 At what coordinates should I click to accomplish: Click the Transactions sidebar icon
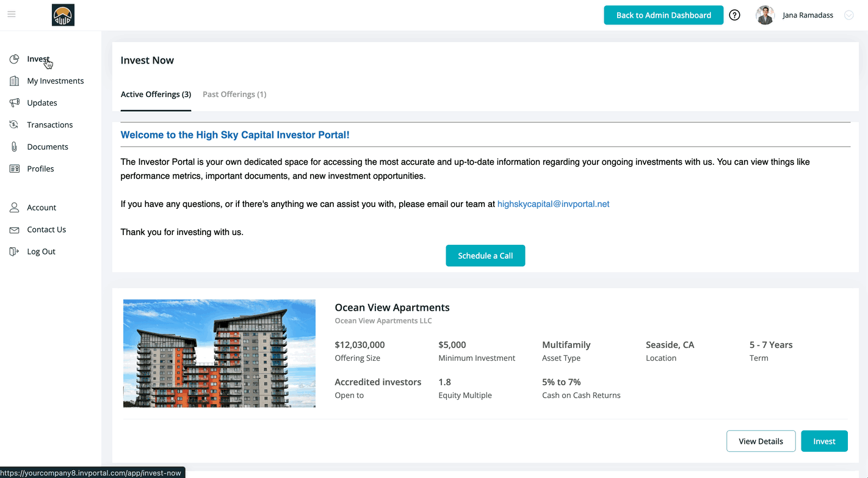(x=14, y=125)
